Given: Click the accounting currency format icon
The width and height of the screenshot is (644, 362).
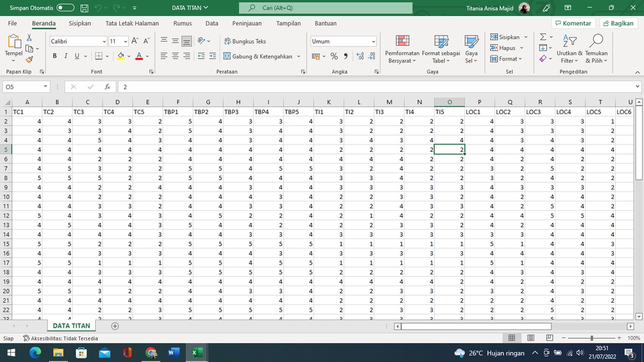Looking at the screenshot, I should (x=315, y=56).
